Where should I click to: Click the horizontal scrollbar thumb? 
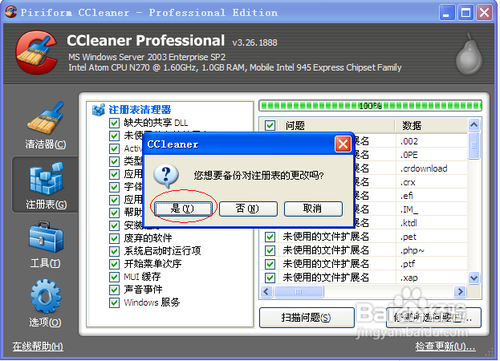point(299,291)
